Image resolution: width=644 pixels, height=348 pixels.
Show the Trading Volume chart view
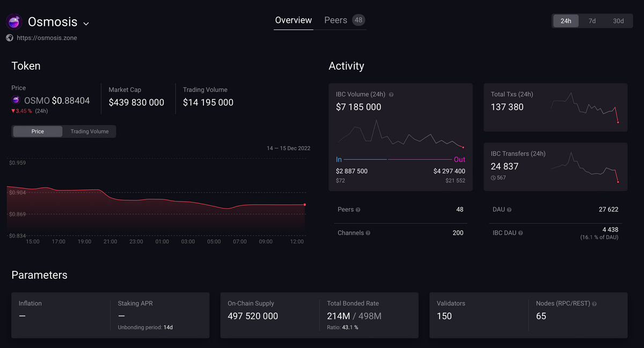[x=90, y=131]
